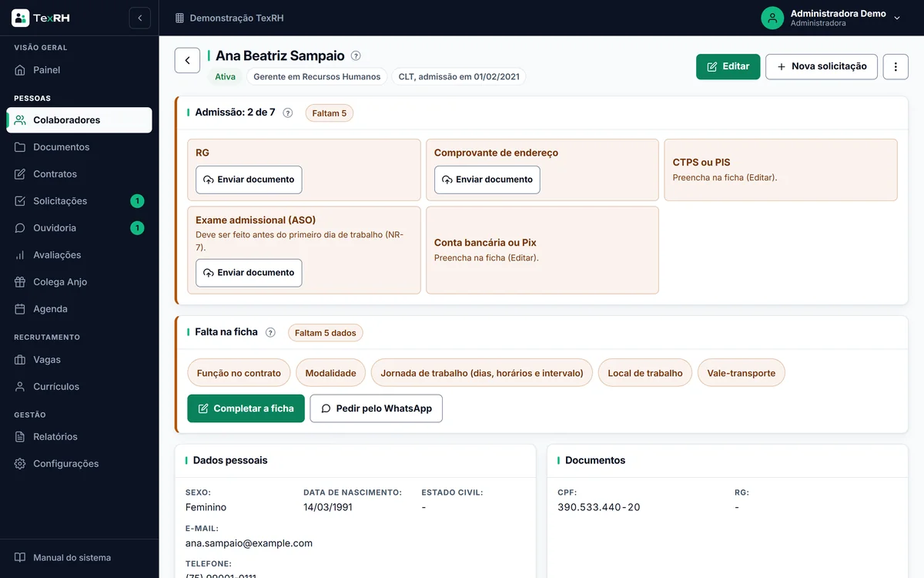Viewport: 924px width, 578px height.
Task: Click the Solicitações badge showing 1
Action: [137, 201]
